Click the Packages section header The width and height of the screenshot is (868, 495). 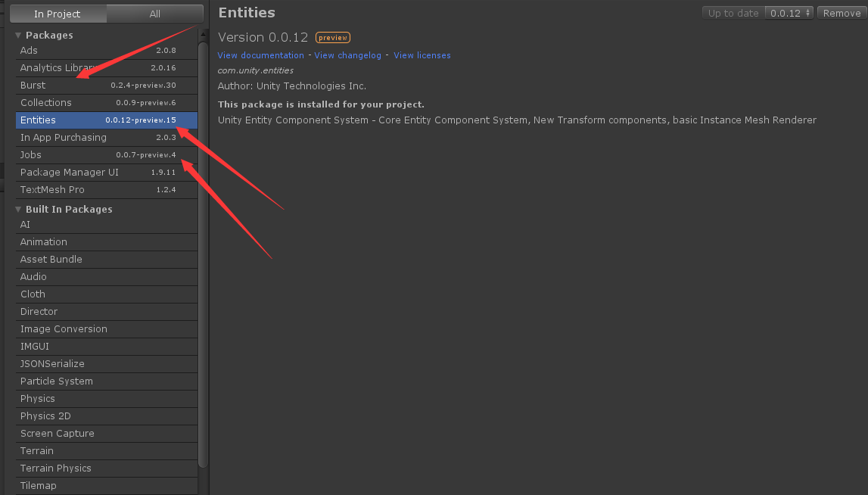click(49, 36)
